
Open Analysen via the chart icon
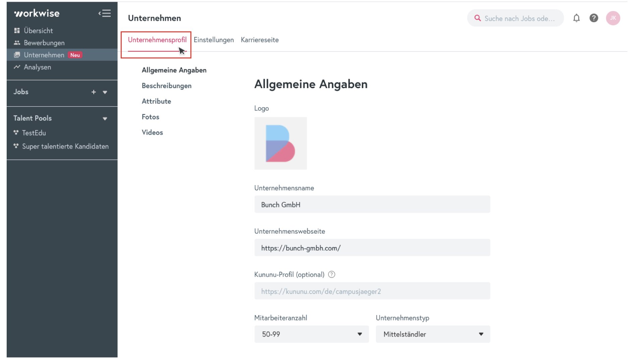click(16, 67)
